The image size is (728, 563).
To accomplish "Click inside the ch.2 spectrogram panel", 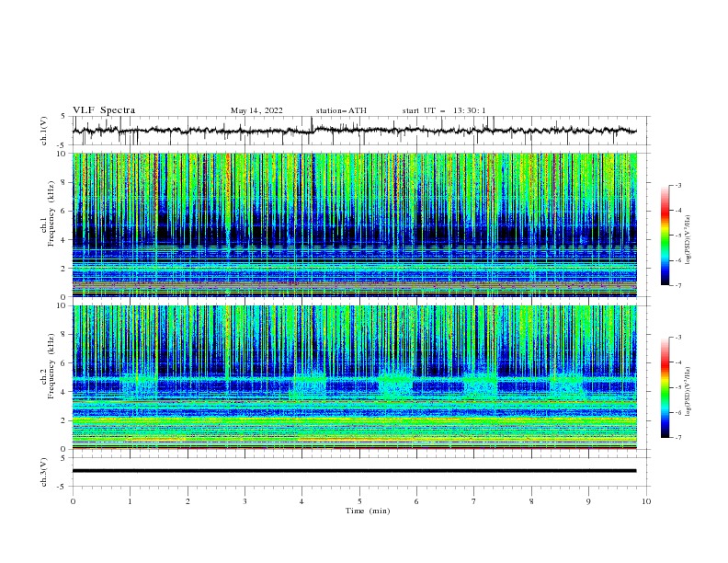I will pyautogui.click(x=354, y=377).
